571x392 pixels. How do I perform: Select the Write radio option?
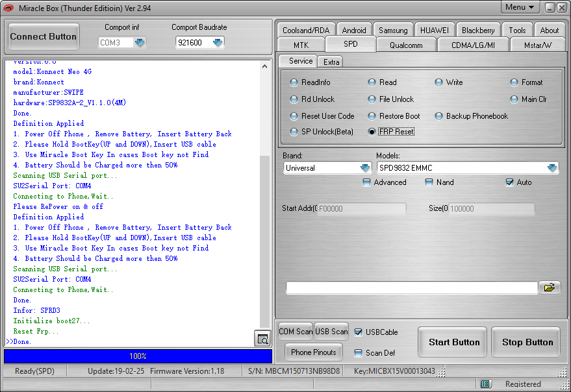[449, 82]
